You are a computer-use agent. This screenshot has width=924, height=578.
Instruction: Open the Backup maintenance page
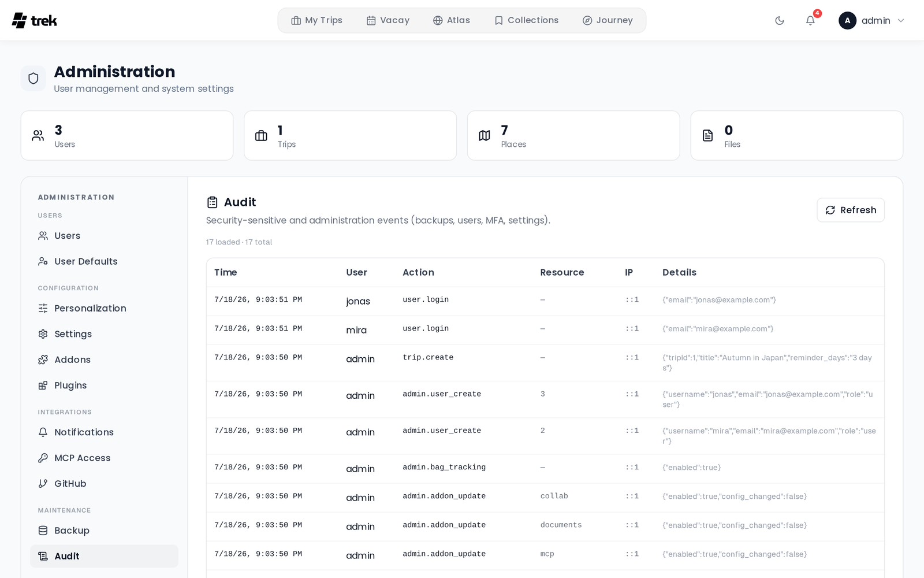point(104,531)
